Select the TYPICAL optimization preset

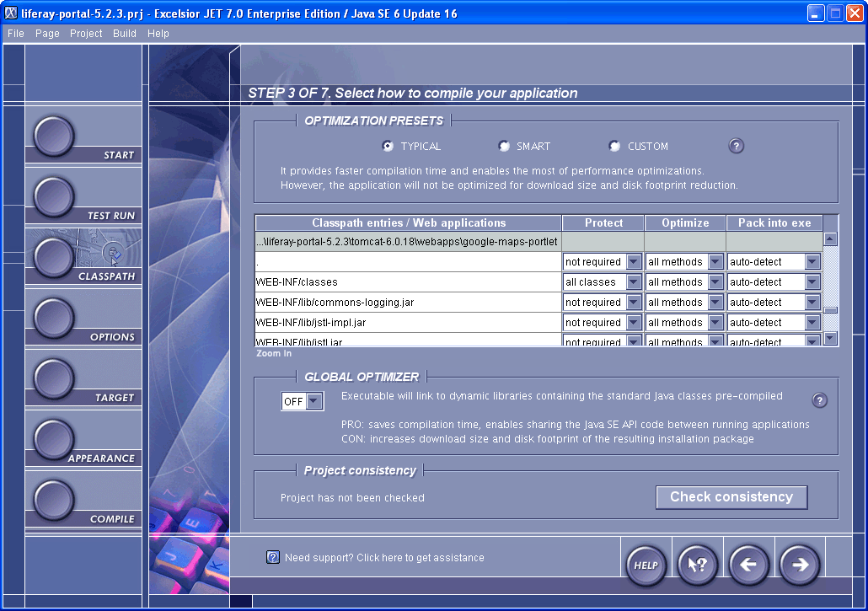pos(388,146)
